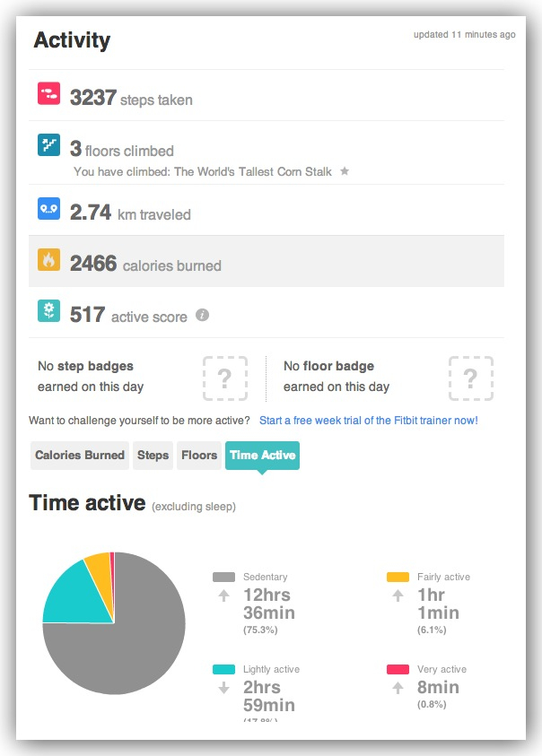Viewport: 542px width, 756px height.
Task: Click the teal Lightly active color swatch
Action: tap(224, 670)
